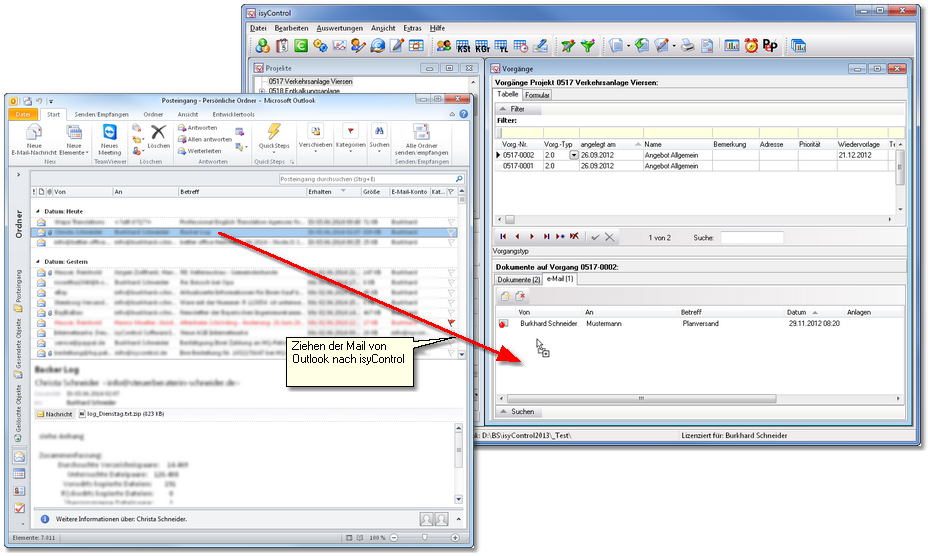The width and height of the screenshot is (928, 556).
Task: Jump to first record in Vorgänge navigator
Action: click(x=503, y=237)
